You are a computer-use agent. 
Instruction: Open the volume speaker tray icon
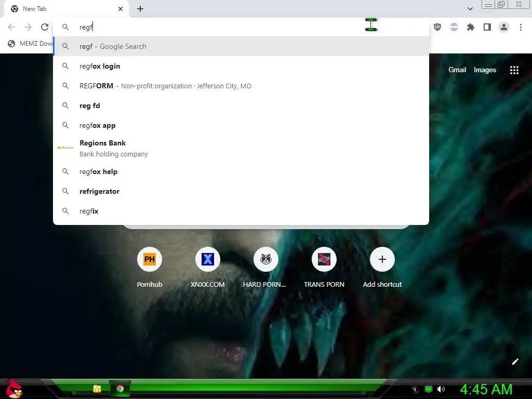tap(441, 389)
